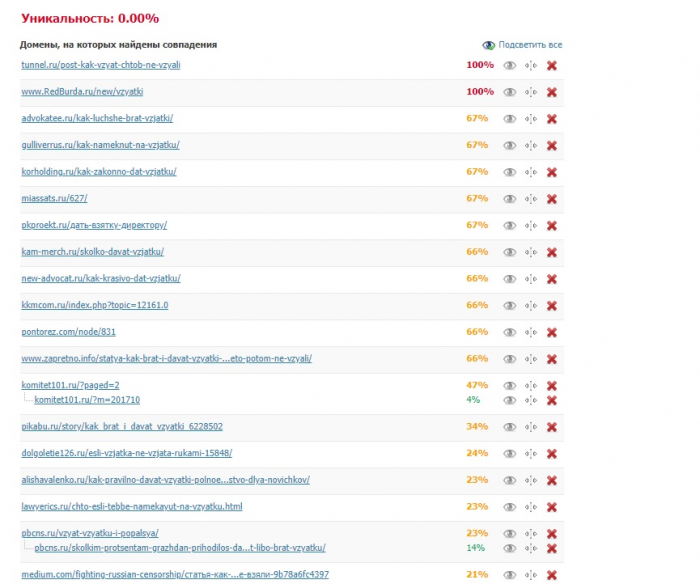Delete the korholding.ru row with the red X
The height and width of the screenshot is (584, 700).
(x=552, y=172)
